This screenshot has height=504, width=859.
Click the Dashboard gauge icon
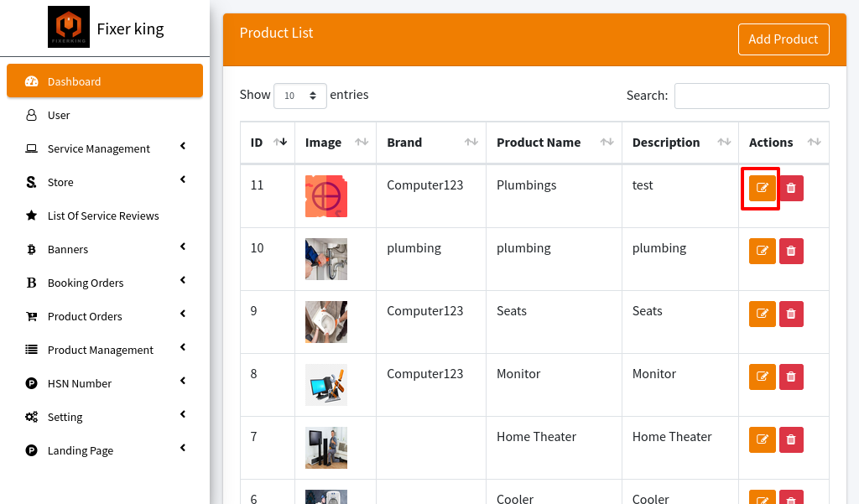32,81
